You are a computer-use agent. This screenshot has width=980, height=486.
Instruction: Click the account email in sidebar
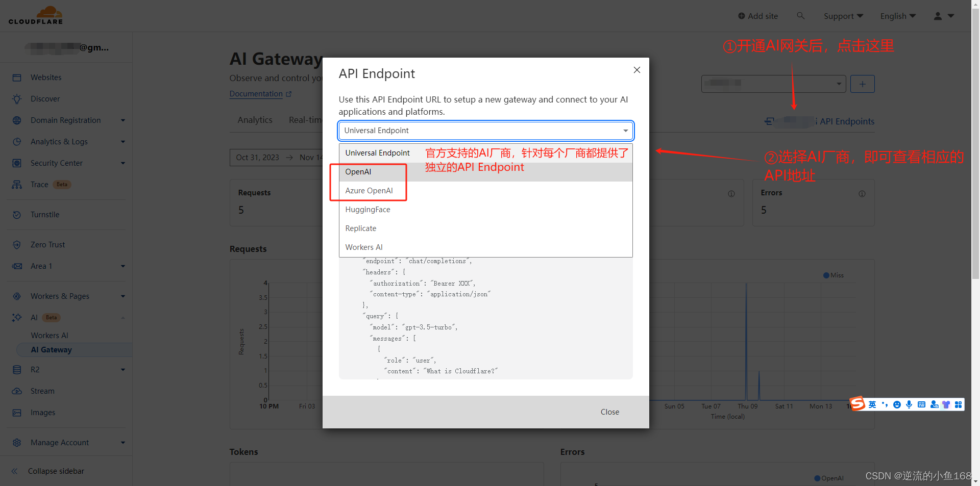(x=66, y=47)
